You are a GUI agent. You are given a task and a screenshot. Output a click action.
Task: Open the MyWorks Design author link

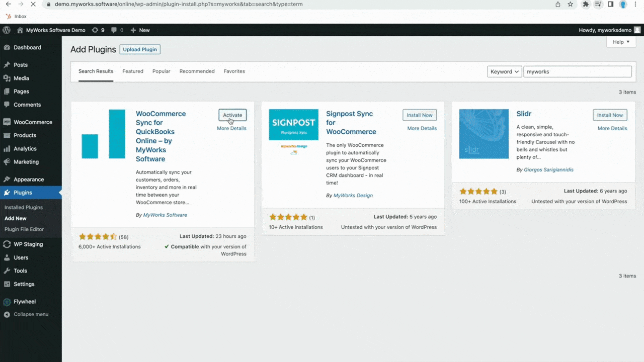[x=353, y=196]
